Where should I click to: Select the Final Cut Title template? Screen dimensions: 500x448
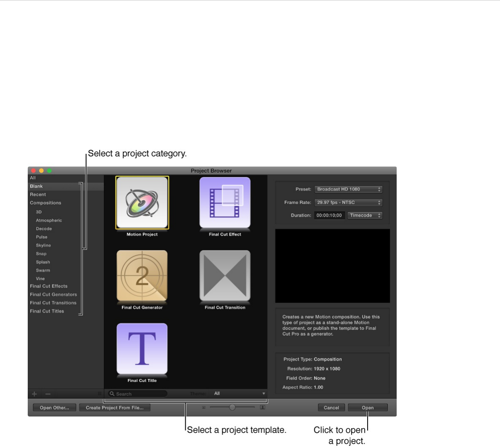tap(142, 348)
